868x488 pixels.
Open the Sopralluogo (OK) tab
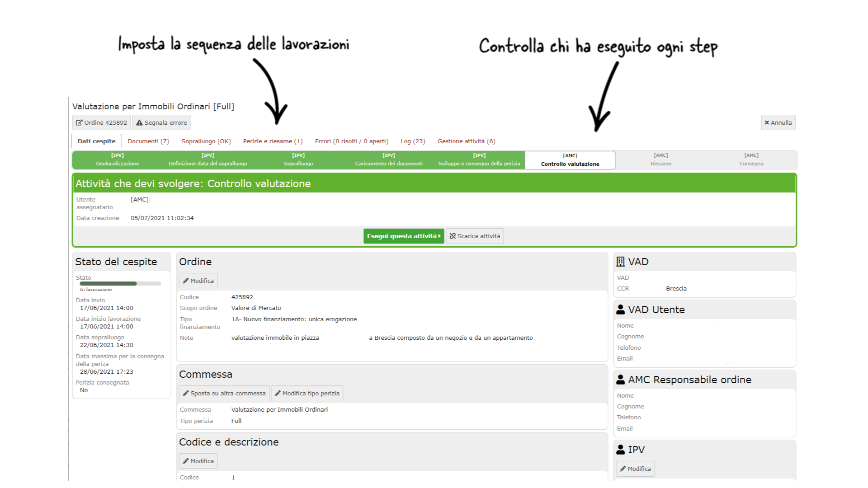click(x=206, y=141)
